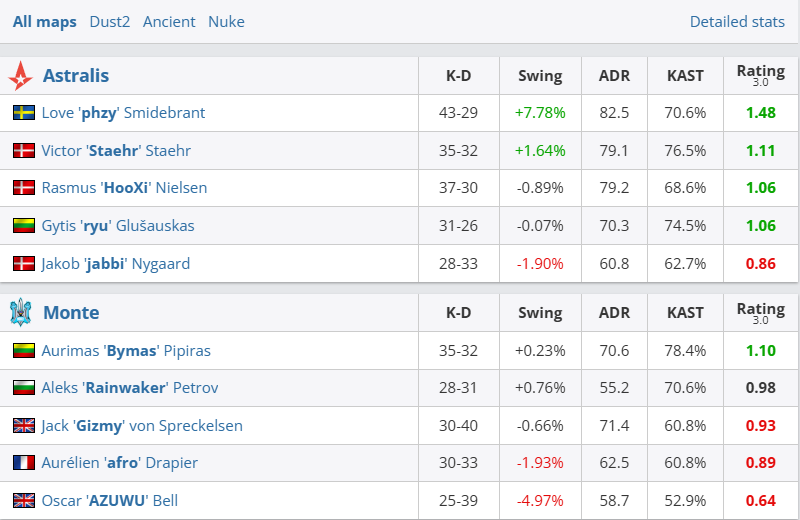The height and width of the screenshot is (520, 800).
Task: Open the Nuke map tab
Action: point(226,21)
